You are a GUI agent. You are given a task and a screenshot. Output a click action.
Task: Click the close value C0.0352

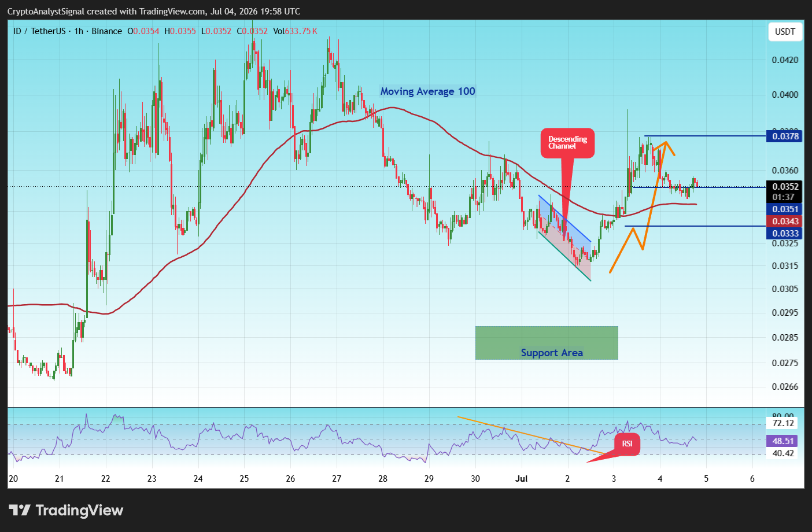(252, 31)
